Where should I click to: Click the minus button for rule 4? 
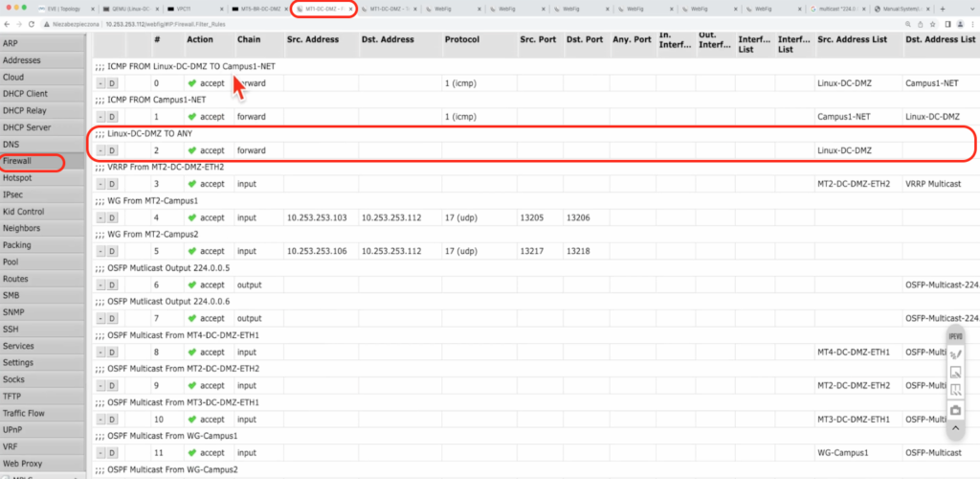(x=100, y=217)
